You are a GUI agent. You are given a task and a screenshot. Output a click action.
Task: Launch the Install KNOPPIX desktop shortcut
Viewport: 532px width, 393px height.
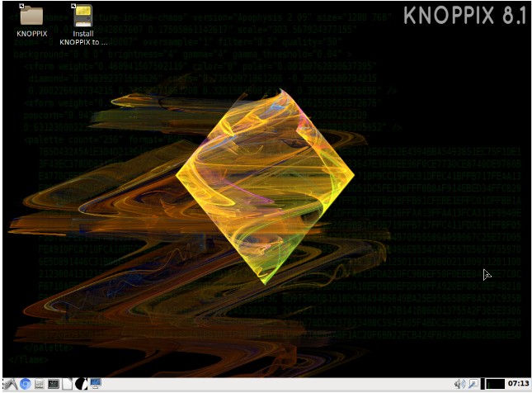pos(83,16)
